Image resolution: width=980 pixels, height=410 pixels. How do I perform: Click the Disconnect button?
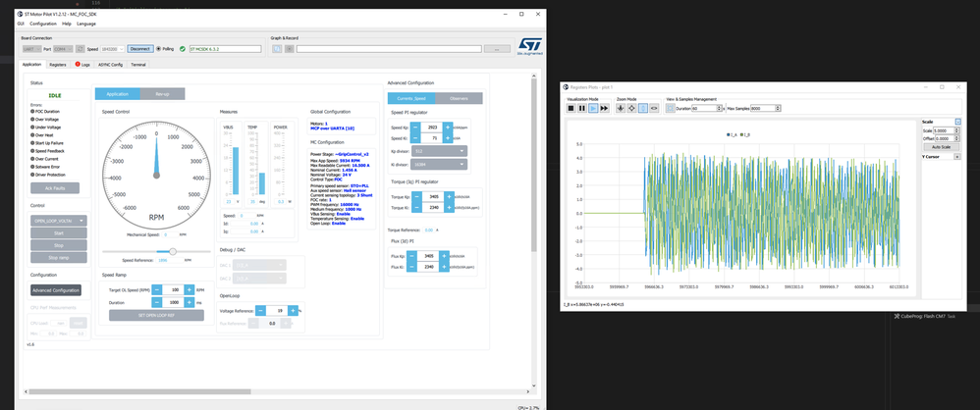tap(140, 49)
